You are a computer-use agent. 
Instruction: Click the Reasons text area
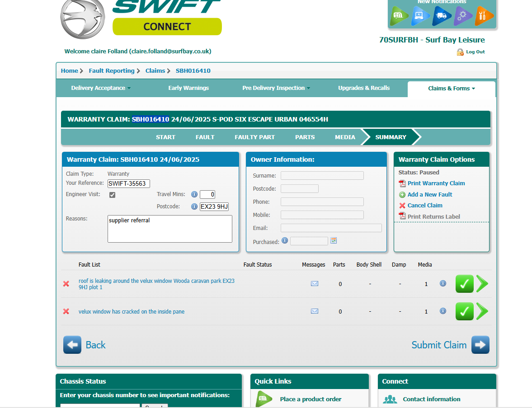click(170, 229)
